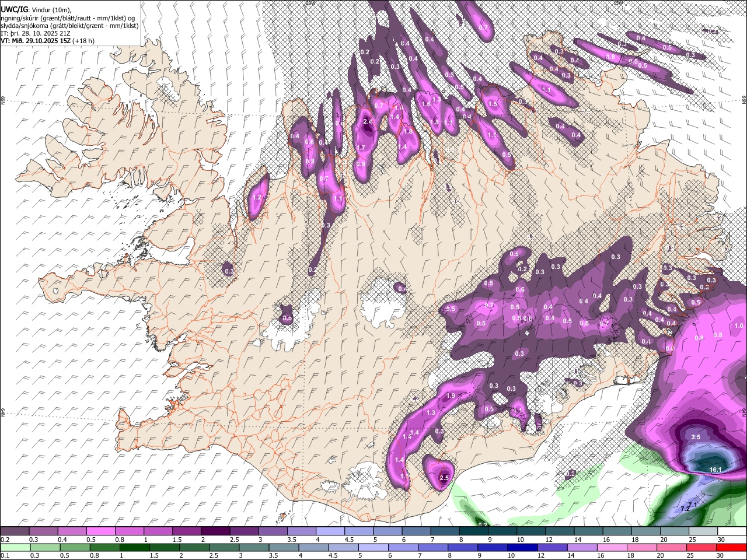Click the "UWC/IG" title text
Image resolution: width=747 pixels, height=560 pixels.
click(x=13, y=10)
